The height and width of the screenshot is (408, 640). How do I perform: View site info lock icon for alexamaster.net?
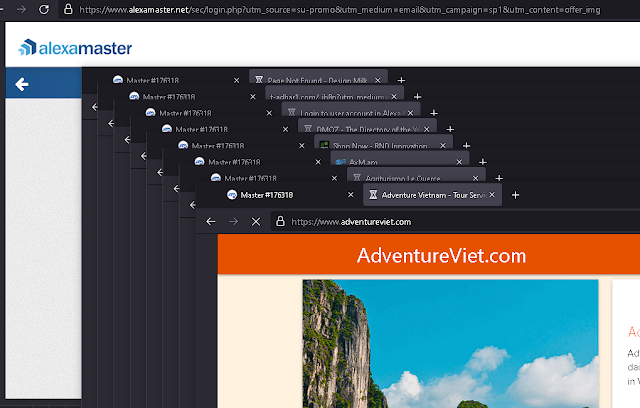pyautogui.click(x=68, y=9)
